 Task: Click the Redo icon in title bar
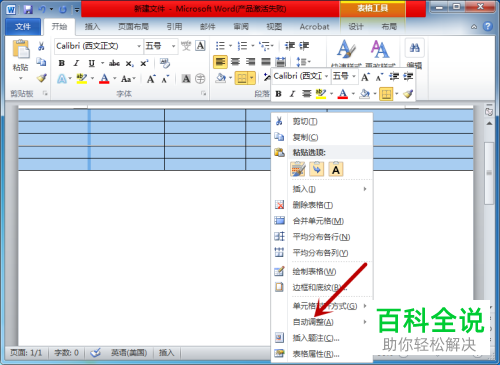point(63,9)
